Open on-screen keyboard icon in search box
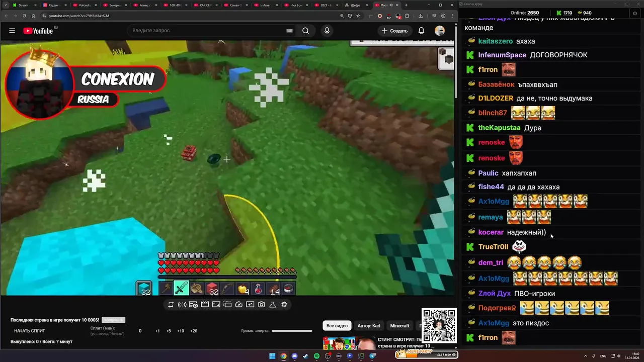This screenshot has width=644, height=362. coord(289,31)
